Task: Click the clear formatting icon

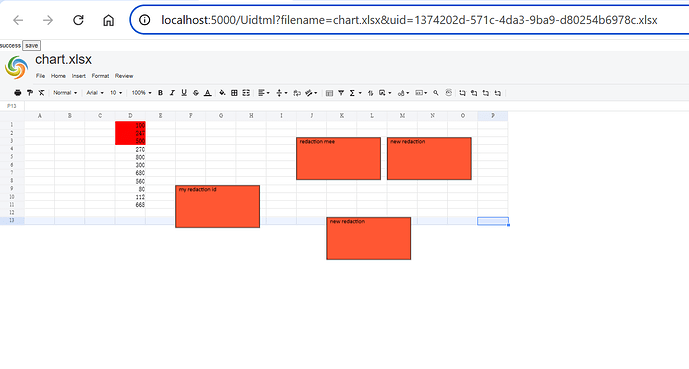Action: [x=41, y=93]
